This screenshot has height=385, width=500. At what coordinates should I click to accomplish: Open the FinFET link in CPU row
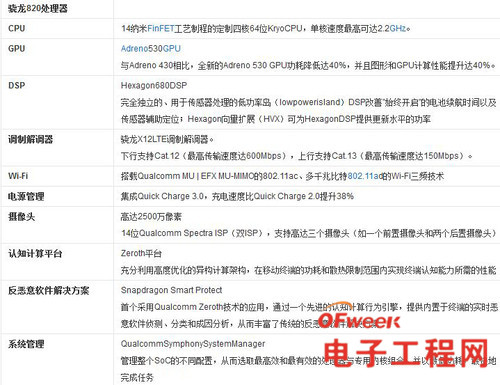click(161, 28)
